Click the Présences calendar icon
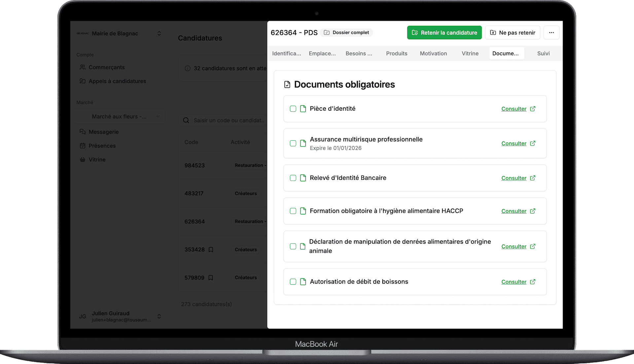634x364 pixels. tap(83, 146)
